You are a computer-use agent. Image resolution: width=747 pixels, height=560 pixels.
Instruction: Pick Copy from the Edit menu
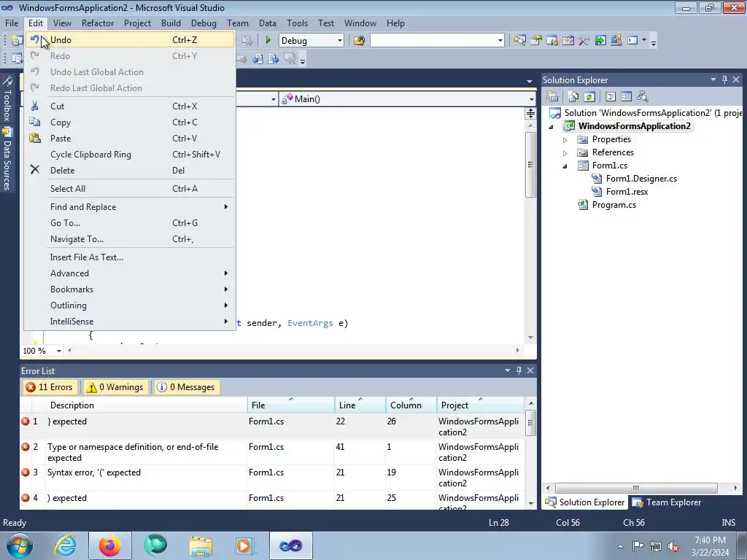pos(130,122)
